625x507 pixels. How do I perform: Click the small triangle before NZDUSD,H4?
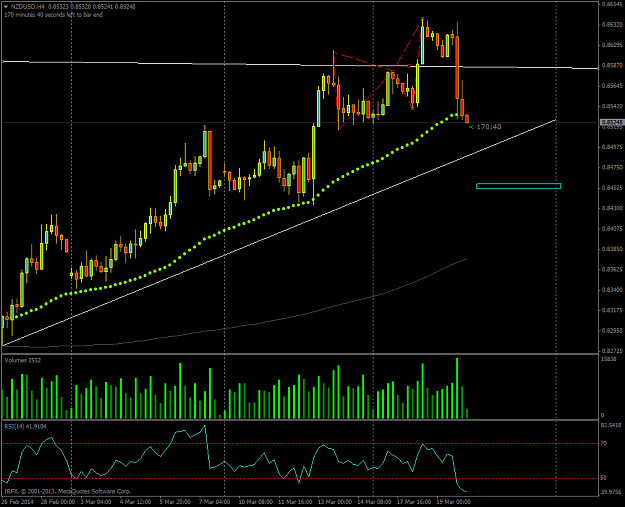point(6,6)
